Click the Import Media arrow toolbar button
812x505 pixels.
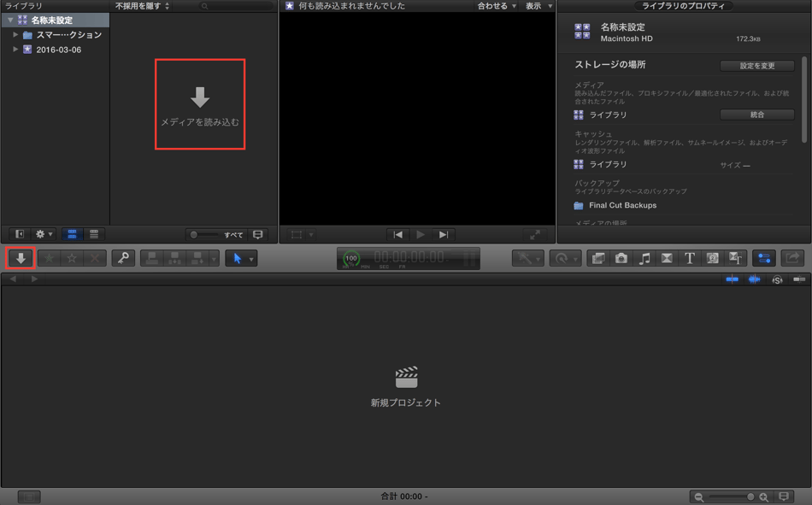(21, 258)
